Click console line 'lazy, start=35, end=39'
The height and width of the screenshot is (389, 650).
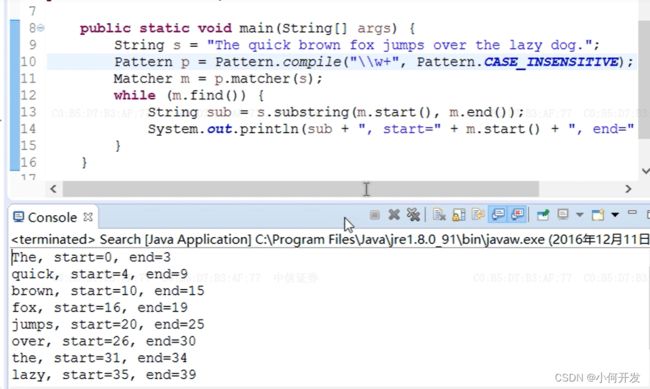point(104,375)
